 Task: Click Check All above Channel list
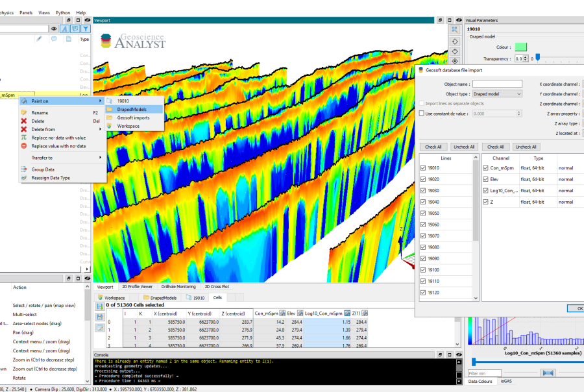coord(495,147)
